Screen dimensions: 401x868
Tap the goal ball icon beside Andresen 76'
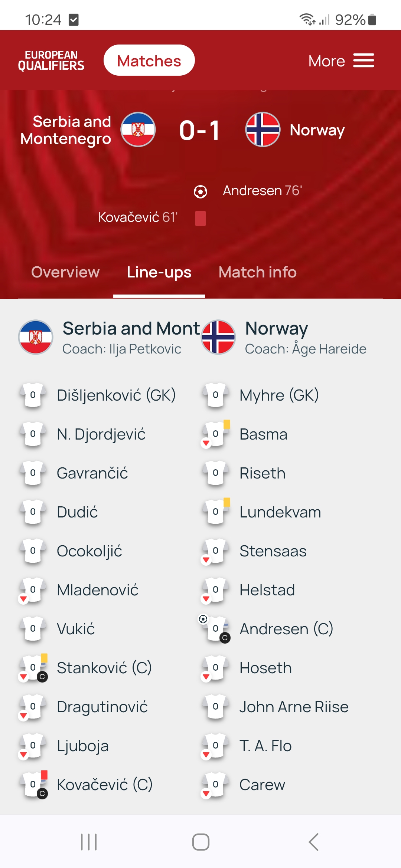tap(200, 191)
